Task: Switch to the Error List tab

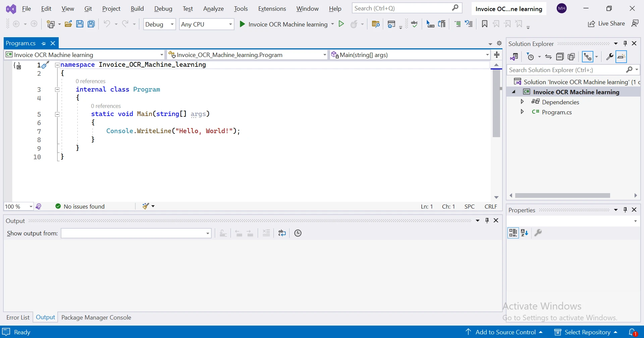Action: coord(18,318)
